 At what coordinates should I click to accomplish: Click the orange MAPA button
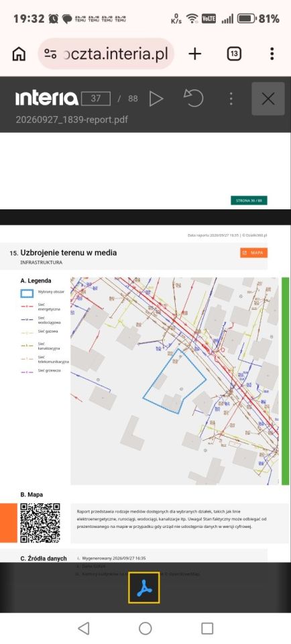pos(253,253)
